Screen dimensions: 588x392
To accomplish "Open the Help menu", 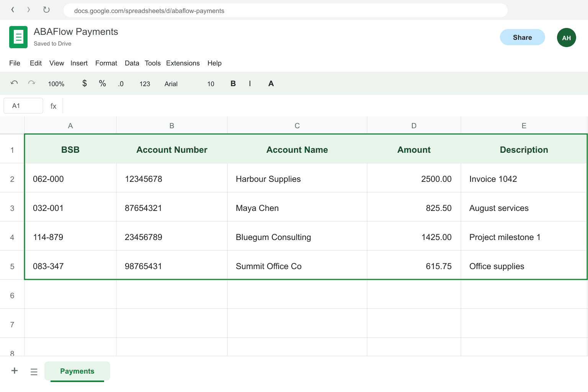I will click(214, 63).
